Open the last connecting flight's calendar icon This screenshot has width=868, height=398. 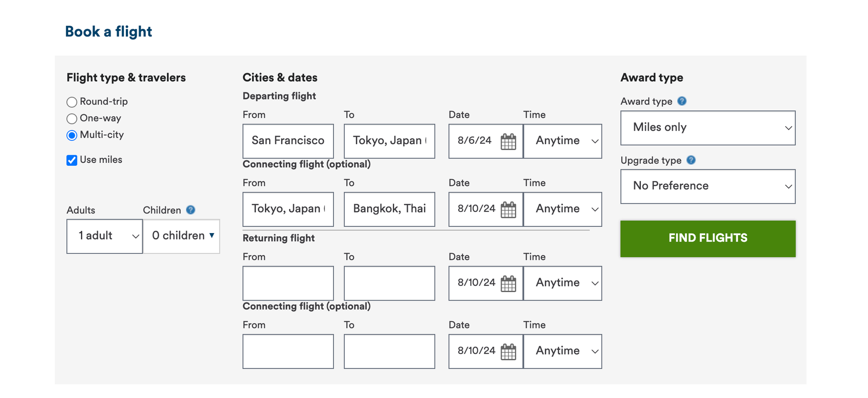509,351
